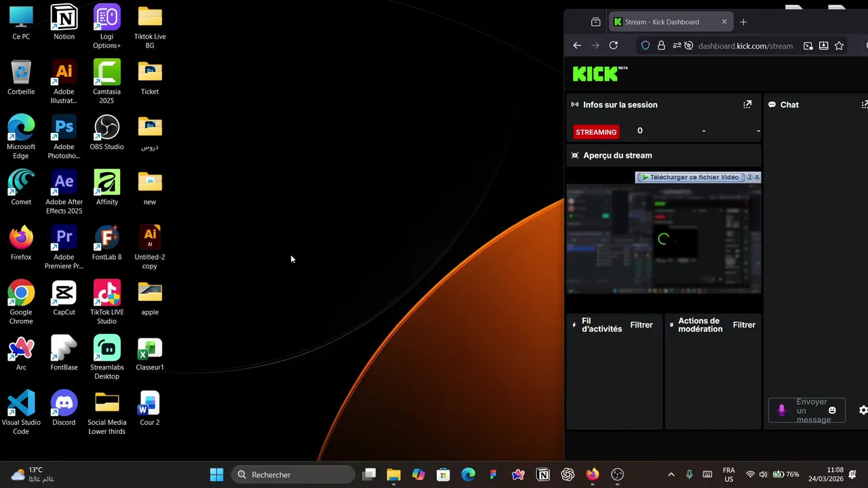The height and width of the screenshot is (488, 868).
Task: Open weather widget showing 13°C
Action: coord(33,474)
